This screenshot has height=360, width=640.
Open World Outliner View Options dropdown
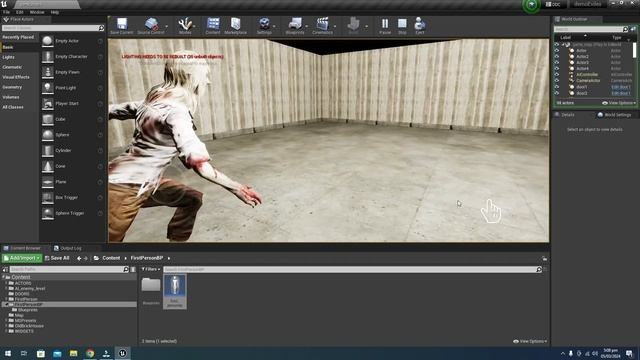(x=619, y=103)
